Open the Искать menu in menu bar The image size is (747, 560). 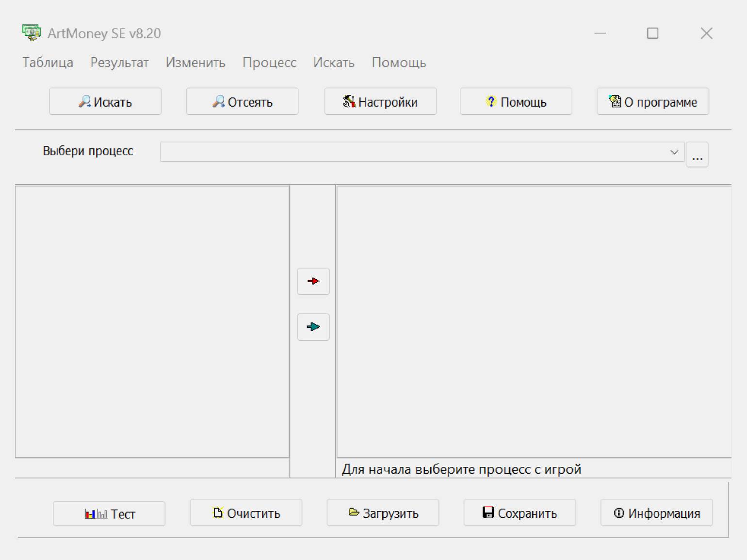(334, 63)
